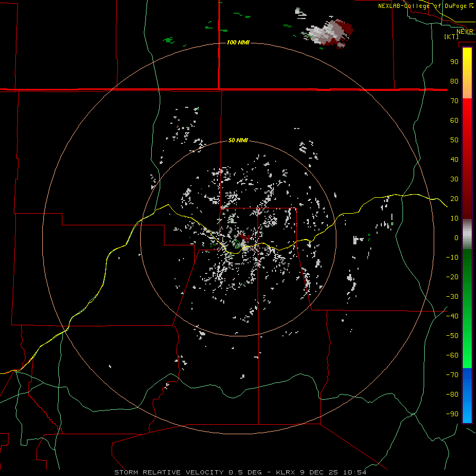Click the positive 80 scale label

[454, 81]
